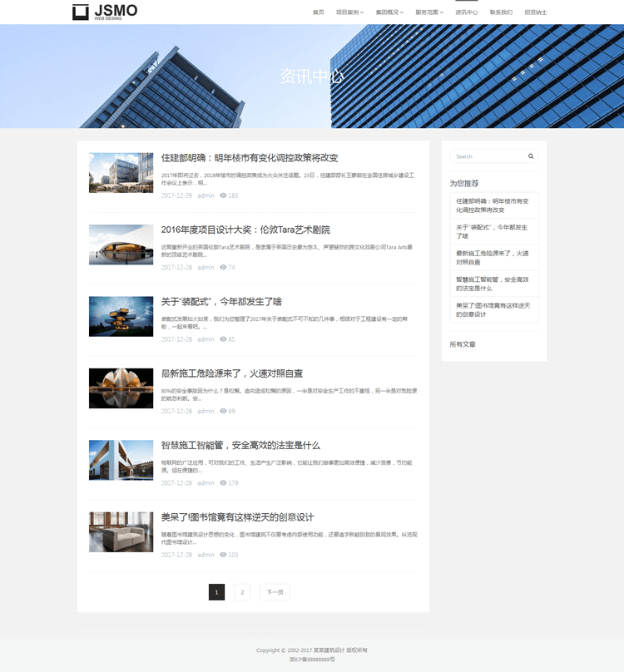Click the eye icon beside 103 views
624x672 pixels.
click(223, 555)
